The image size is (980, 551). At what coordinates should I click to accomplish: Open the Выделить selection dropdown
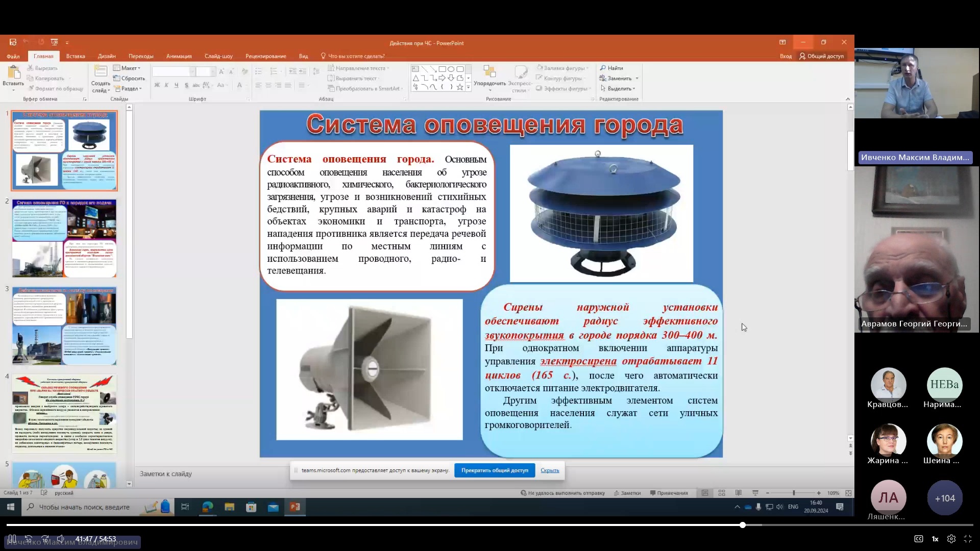click(618, 88)
